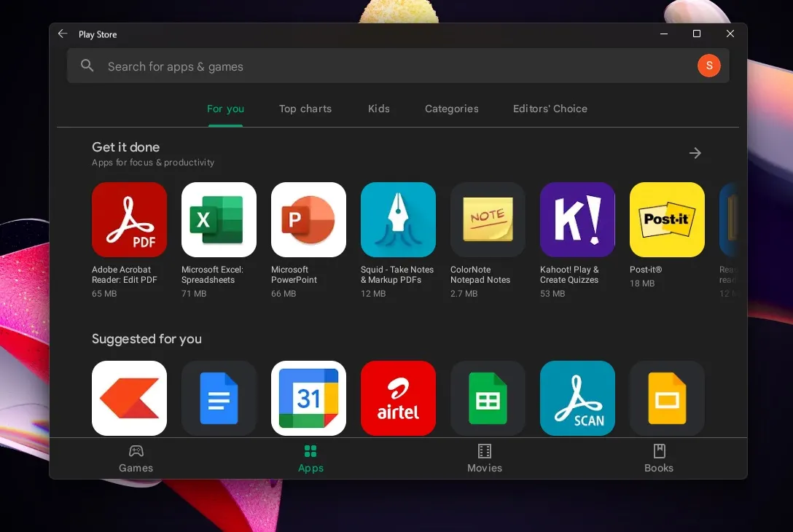The image size is (793, 532).
Task: Expand the Get it done section arrow
Action: coord(695,153)
